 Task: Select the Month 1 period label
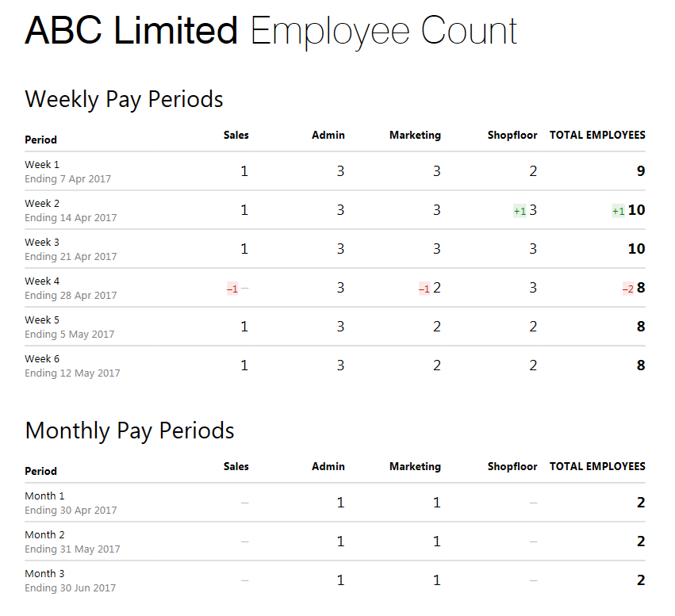pyautogui.click(x=44, y=496)
